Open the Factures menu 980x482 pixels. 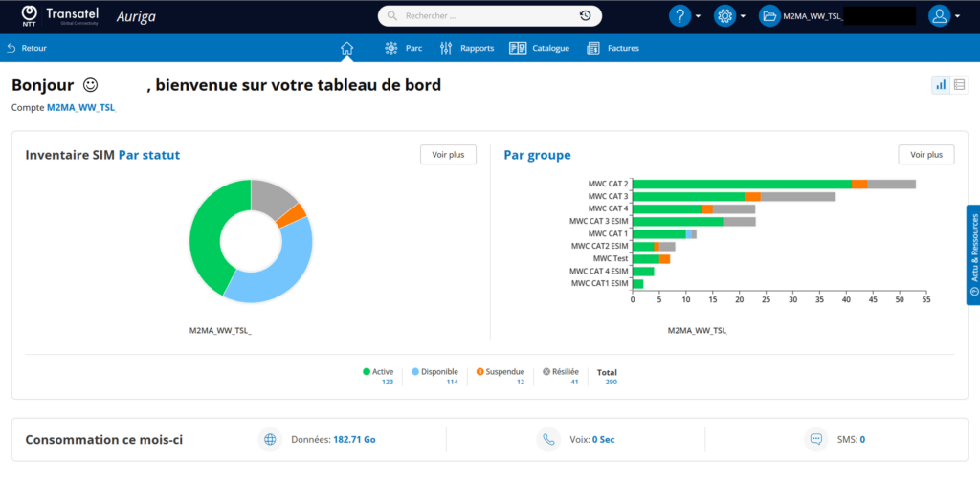612,48
